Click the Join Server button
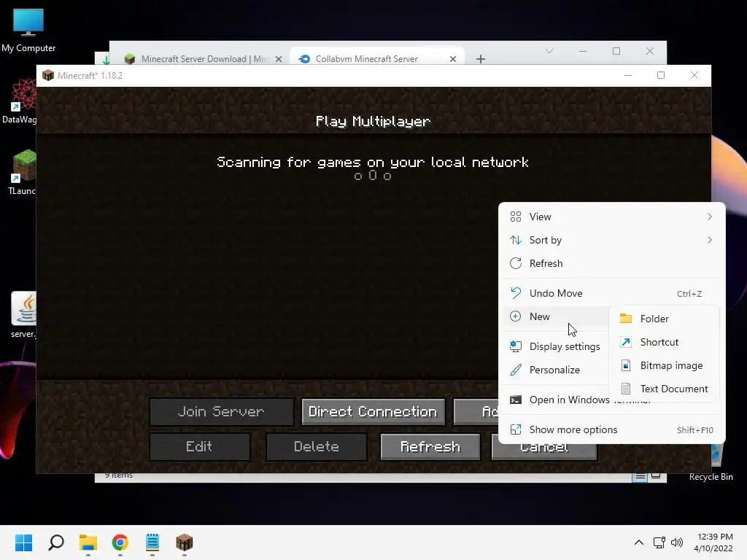Viewport: 747px width, 560px height. coord(221,411)
